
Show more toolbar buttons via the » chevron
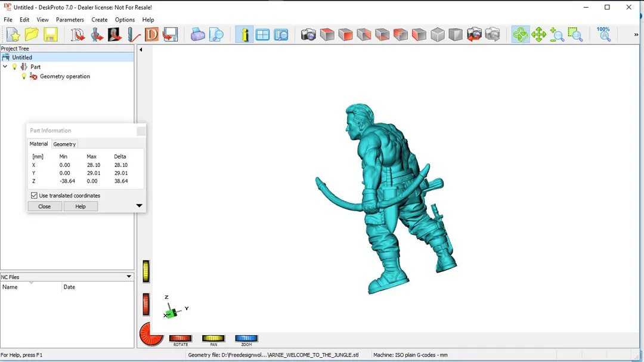(x=636, y=35)
